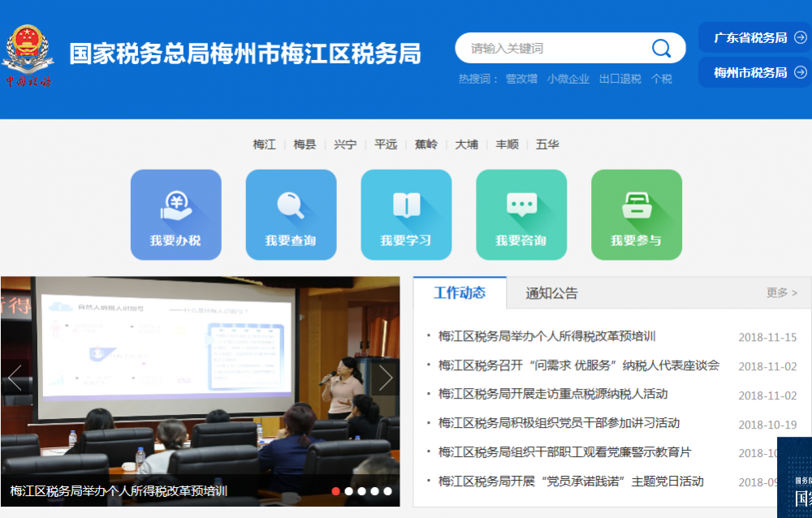The height and width of the screenshot is (518, 812).
Task: Select the 我要查询 inquiry icon
Action: [292, 214]
